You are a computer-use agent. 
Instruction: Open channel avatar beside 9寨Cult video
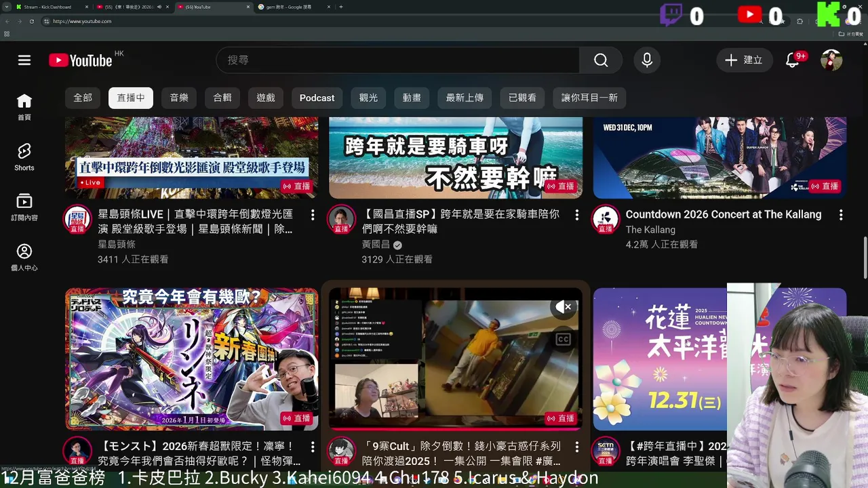(x=341, y=451)
